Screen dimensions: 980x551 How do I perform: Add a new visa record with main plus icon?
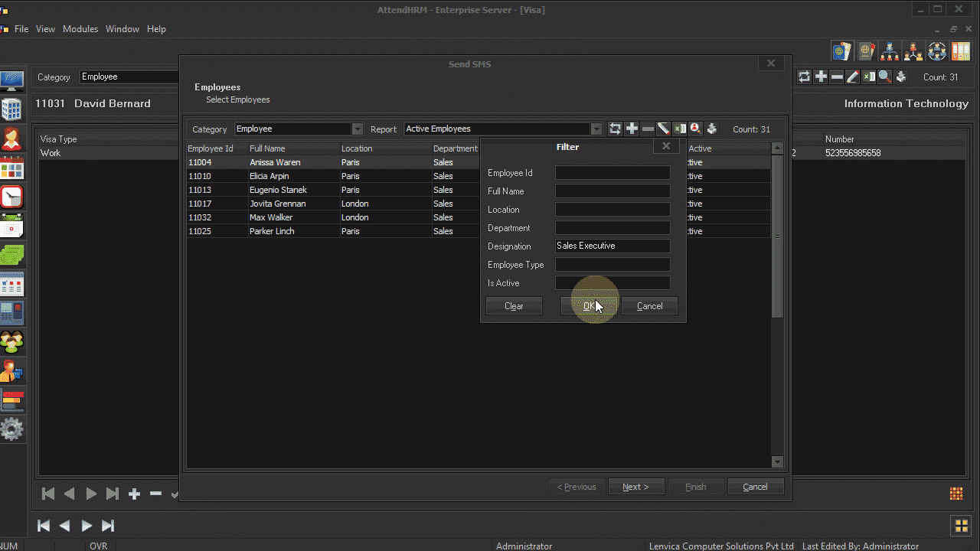[x=821, y=77]
